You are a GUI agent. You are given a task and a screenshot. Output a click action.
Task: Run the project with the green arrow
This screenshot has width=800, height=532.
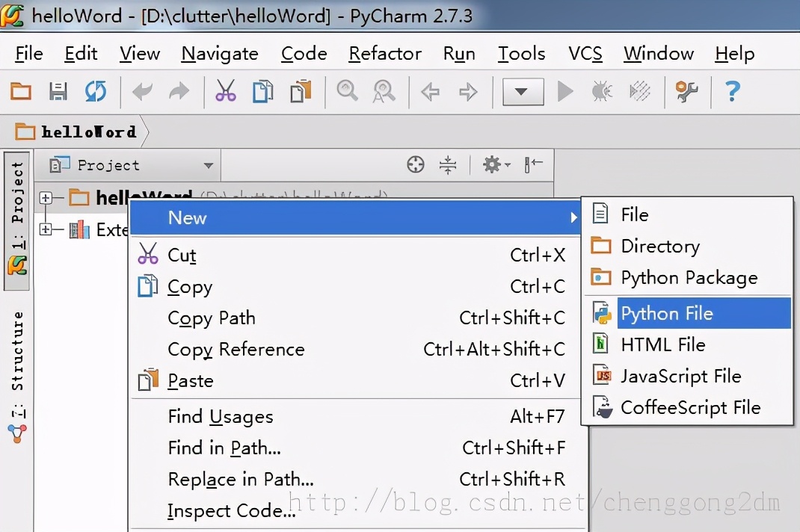point(565,90)
